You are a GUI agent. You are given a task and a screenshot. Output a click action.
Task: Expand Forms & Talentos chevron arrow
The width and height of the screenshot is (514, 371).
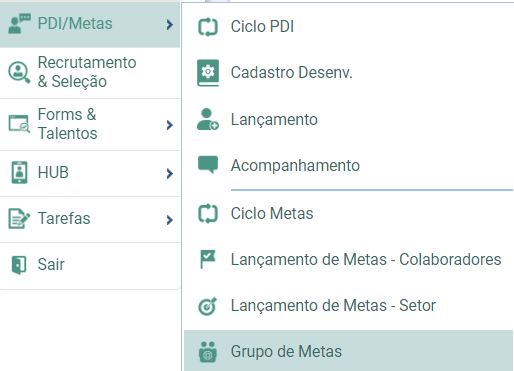pyautogui.click(x=170, y=125)
